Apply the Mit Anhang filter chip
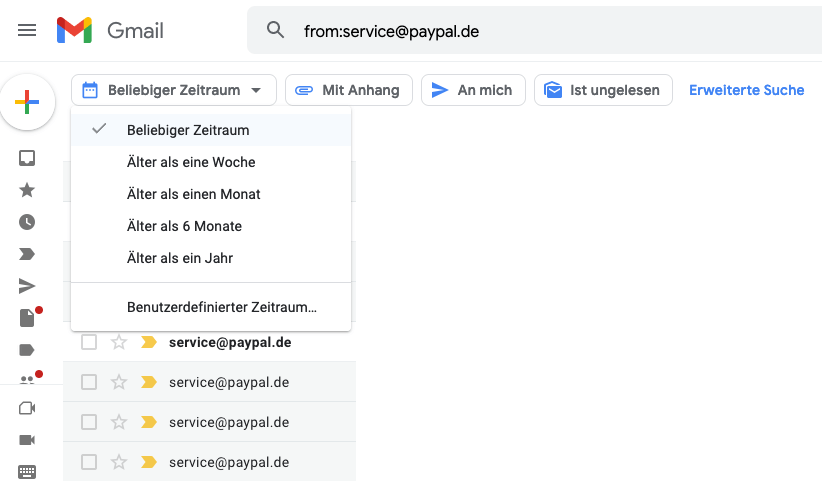 349,90
